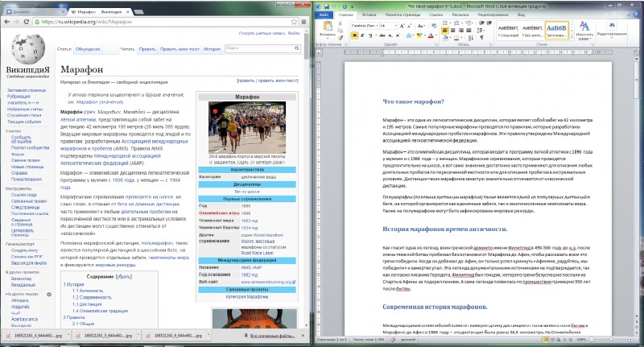Open the font color dropdown arrow
The width and height of the screenshot is (644, 347).
coord(436,35)
